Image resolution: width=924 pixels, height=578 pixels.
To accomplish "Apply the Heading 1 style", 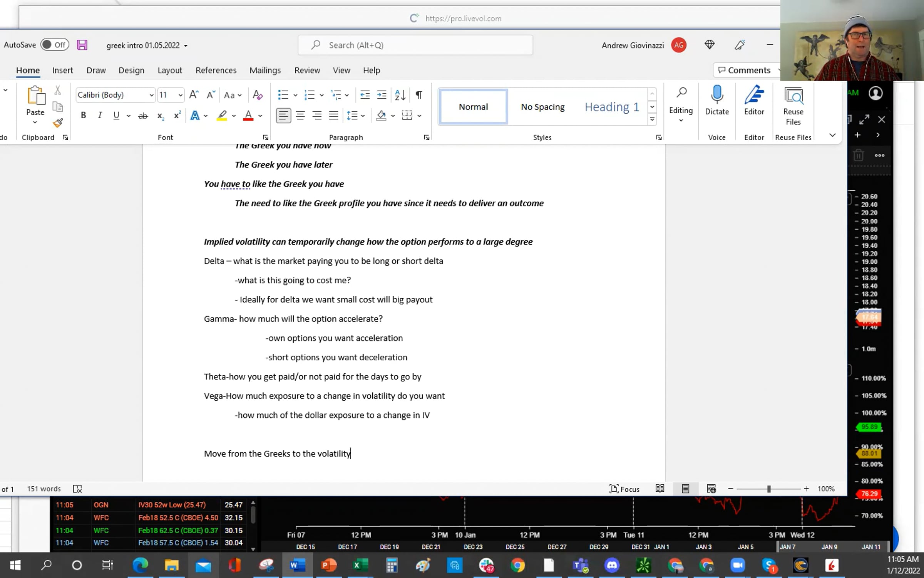I will [612, 107].
